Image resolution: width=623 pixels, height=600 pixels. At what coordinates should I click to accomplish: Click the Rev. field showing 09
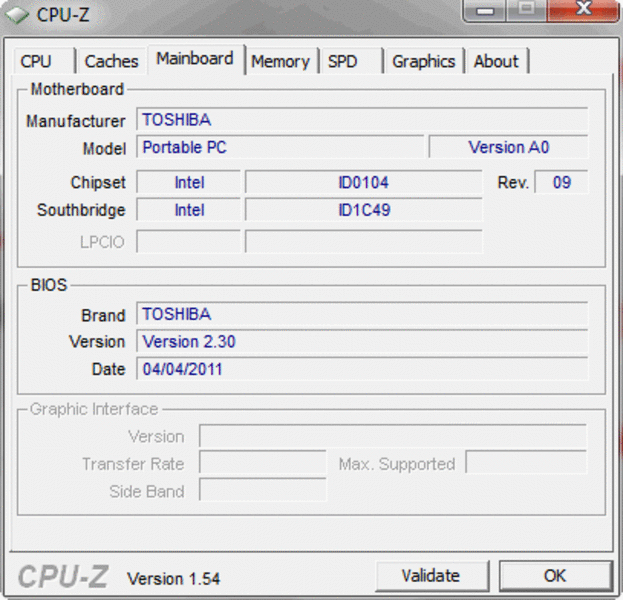coord(561,182)
